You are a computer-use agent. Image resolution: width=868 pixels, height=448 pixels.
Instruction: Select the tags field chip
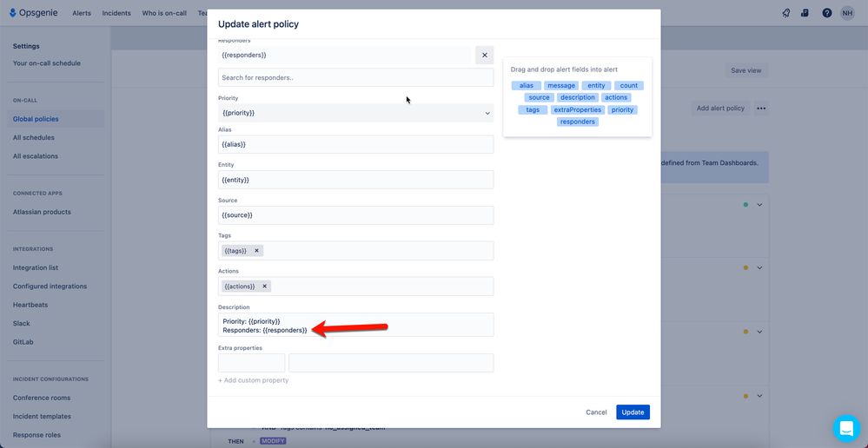pyautogui.click(x=533, y=110)
